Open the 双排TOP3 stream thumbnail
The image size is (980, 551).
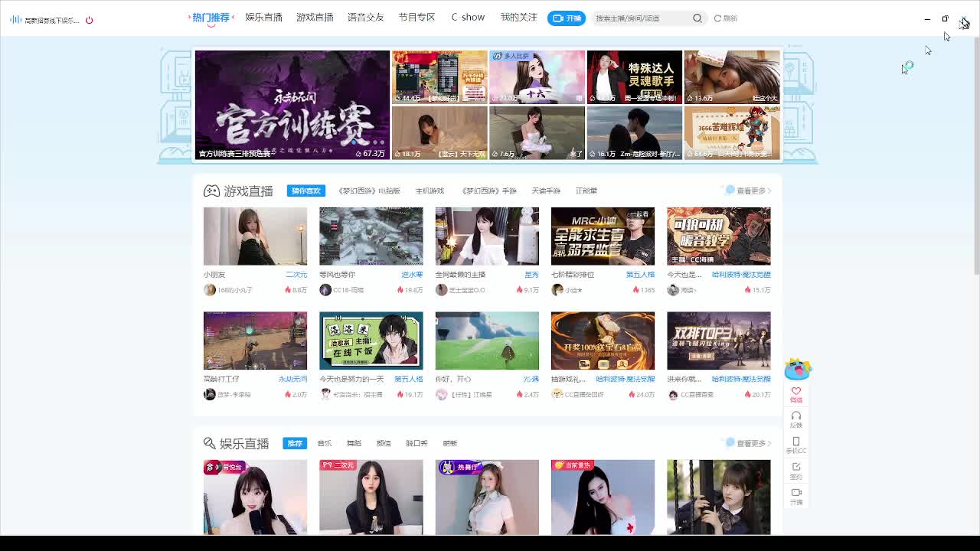pos(718,341)
